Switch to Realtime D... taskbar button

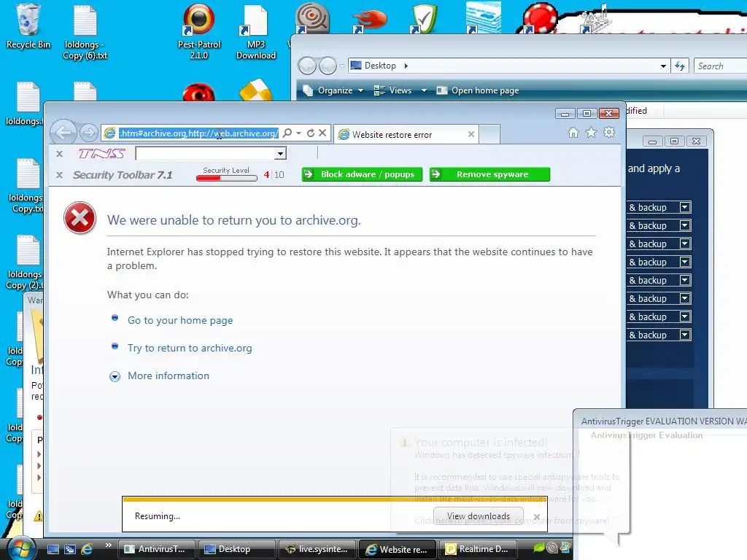point(478,549)
